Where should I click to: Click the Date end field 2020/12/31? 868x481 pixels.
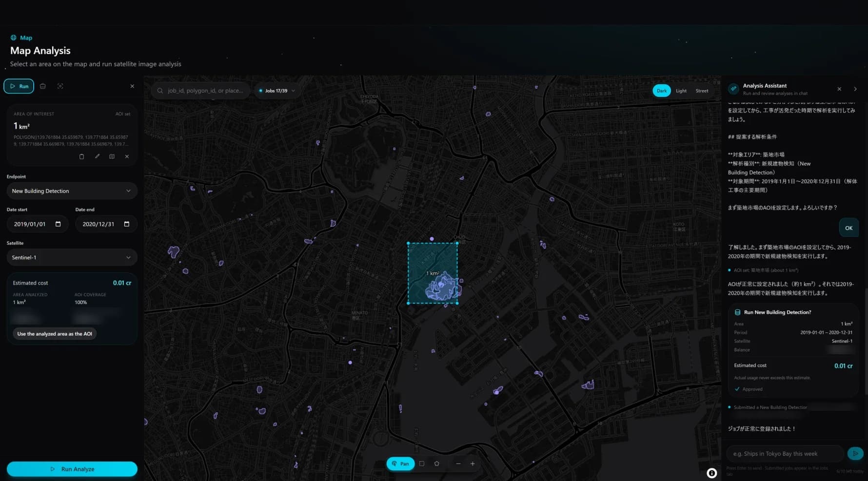click(x=106, y=224)
